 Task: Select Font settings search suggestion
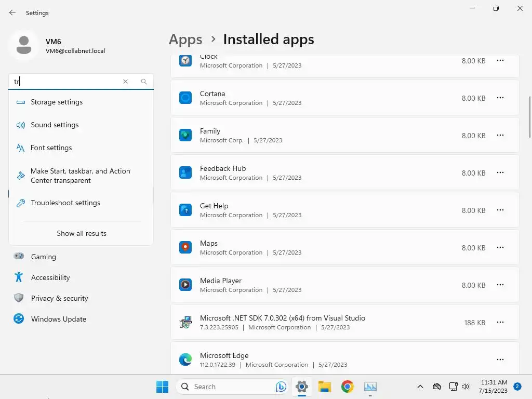point(81,148)
